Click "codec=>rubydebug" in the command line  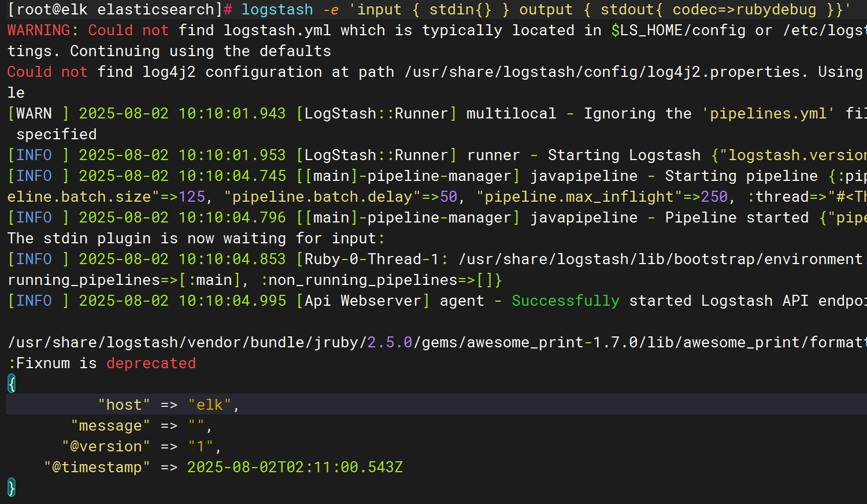click(x=744, y=10)
